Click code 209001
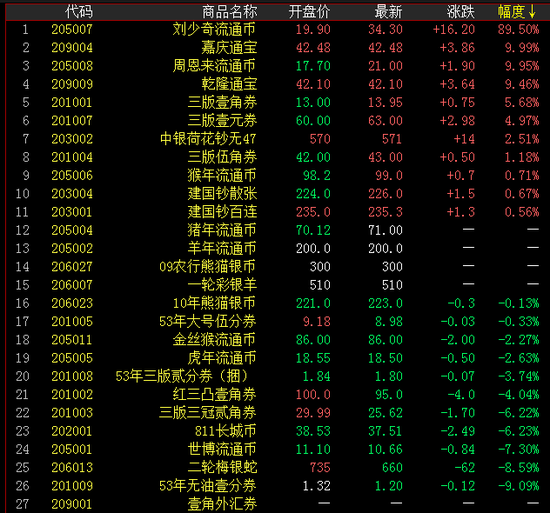Screen dimensions: 550x513 (x=72, y=504)
